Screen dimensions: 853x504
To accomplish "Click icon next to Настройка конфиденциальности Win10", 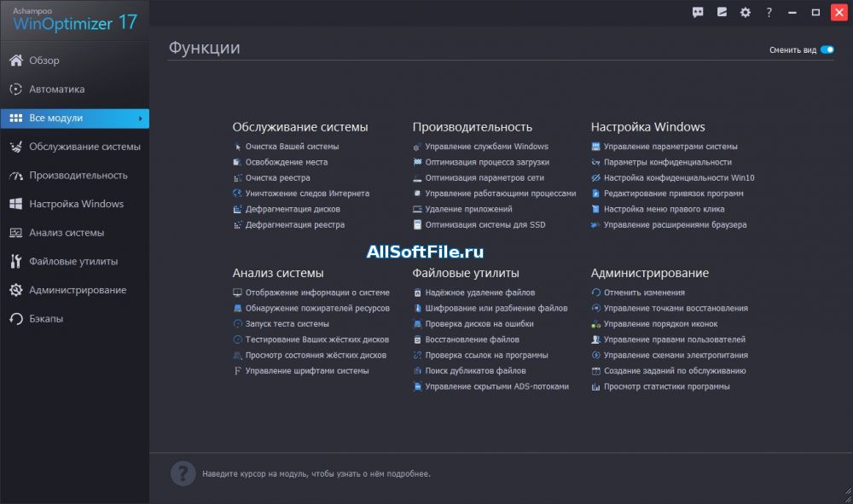I will click(x=595, y=177).
